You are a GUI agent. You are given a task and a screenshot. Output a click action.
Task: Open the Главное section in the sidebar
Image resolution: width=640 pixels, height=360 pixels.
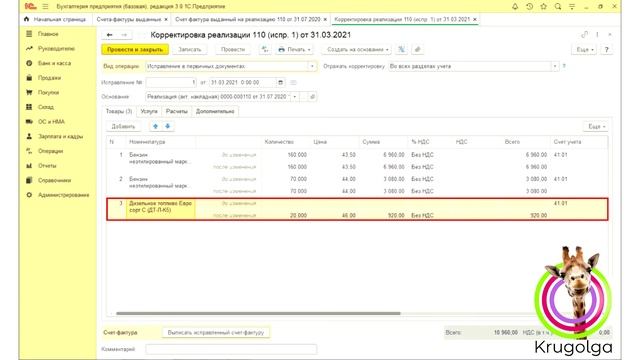coord(48,34)
